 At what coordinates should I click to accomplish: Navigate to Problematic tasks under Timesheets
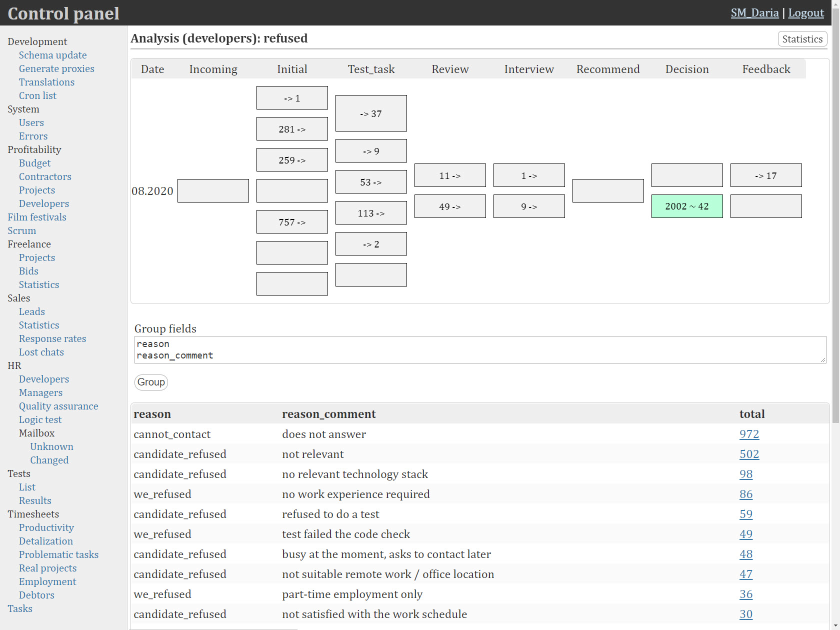[58, 554]
